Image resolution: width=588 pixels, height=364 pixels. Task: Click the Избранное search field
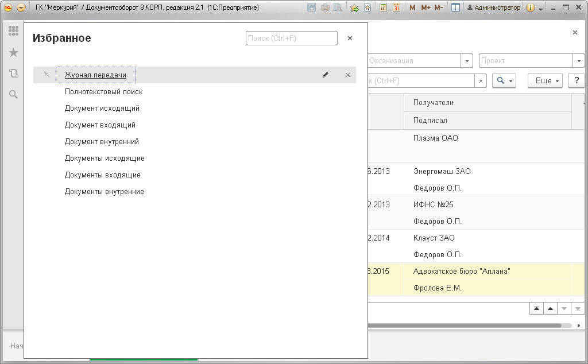click(x=291, y=38)
